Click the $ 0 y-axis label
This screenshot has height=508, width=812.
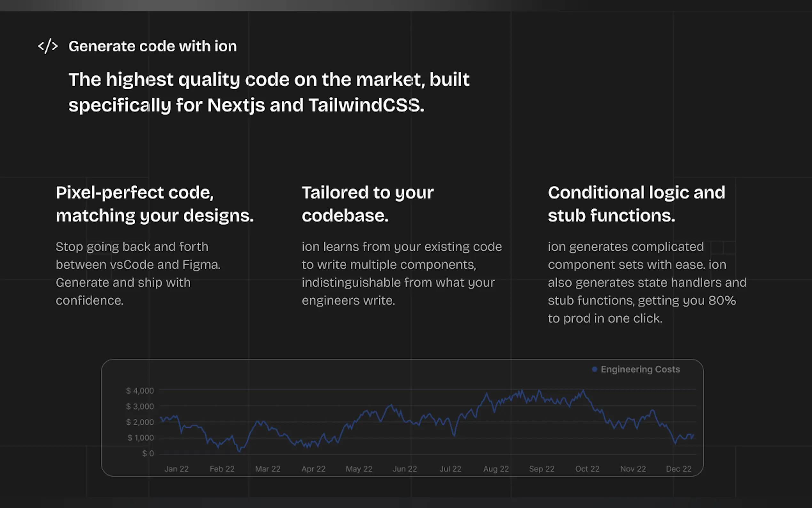coord(148,454)
